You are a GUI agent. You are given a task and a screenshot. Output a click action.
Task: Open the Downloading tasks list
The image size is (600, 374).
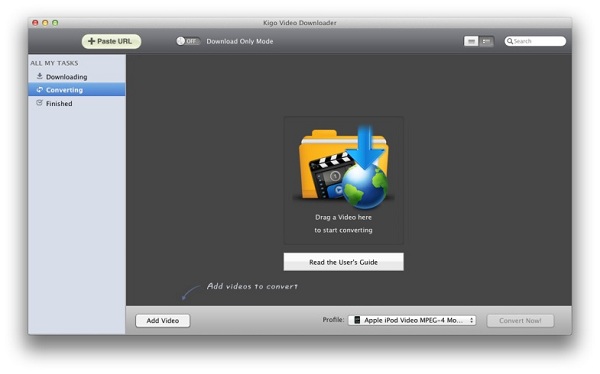tap(77, 77)
